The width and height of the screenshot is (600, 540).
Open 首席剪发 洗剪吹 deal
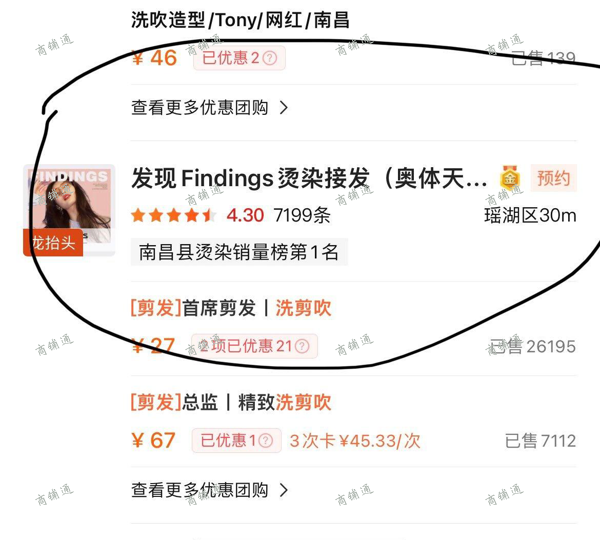pyautogui.click(x=231, y=308)
